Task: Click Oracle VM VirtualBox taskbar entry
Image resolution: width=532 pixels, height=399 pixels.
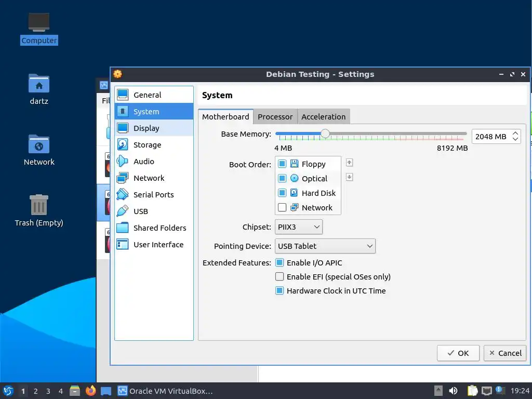Action: (x=165, y=391)
